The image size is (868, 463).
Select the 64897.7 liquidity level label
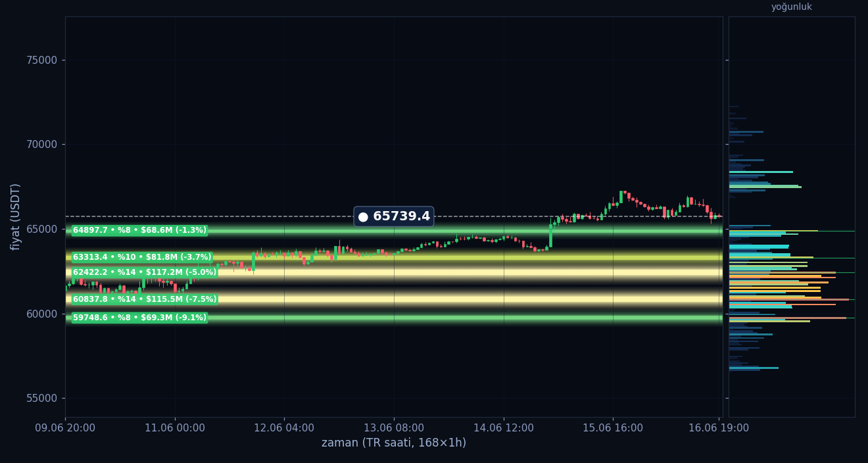coord(139,230)
